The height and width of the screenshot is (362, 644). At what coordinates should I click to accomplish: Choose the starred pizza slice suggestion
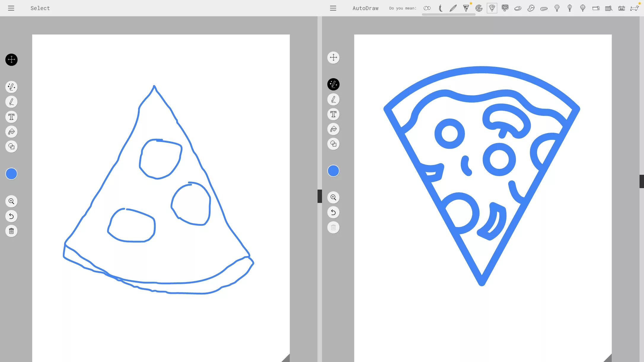(x=466, y=8)
